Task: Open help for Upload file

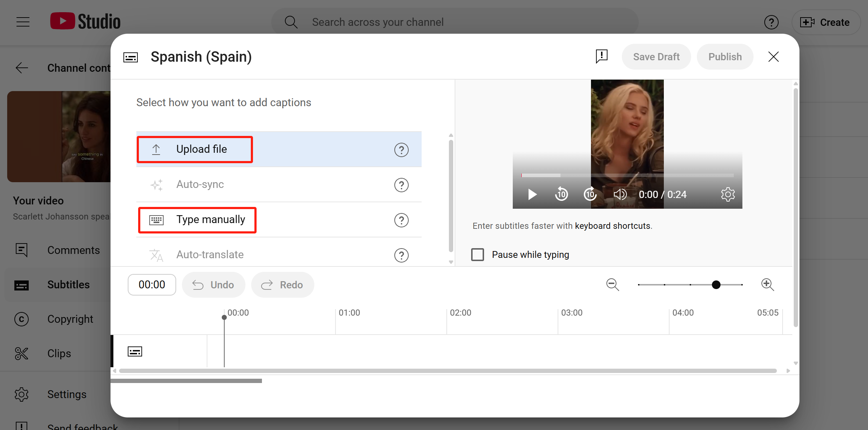Action: click(402, 150)
